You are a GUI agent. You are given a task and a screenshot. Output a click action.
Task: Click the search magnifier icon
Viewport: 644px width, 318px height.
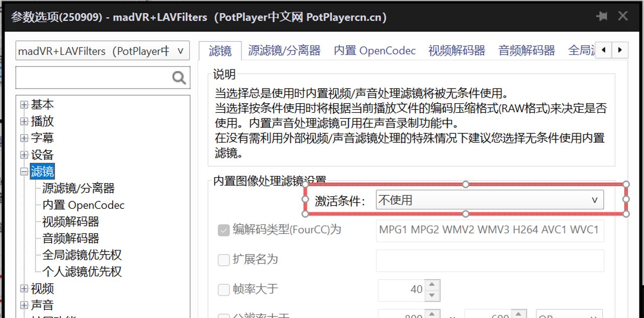(179, 77)
